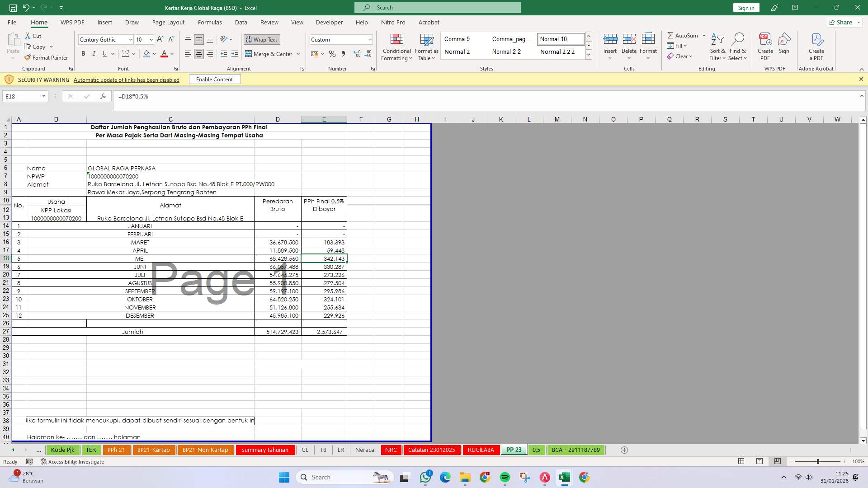Image resolution: width=868 pixels, height=488 pixels.
Task: Select the RUGILABA sheet tab
Action: pos(481,450)
